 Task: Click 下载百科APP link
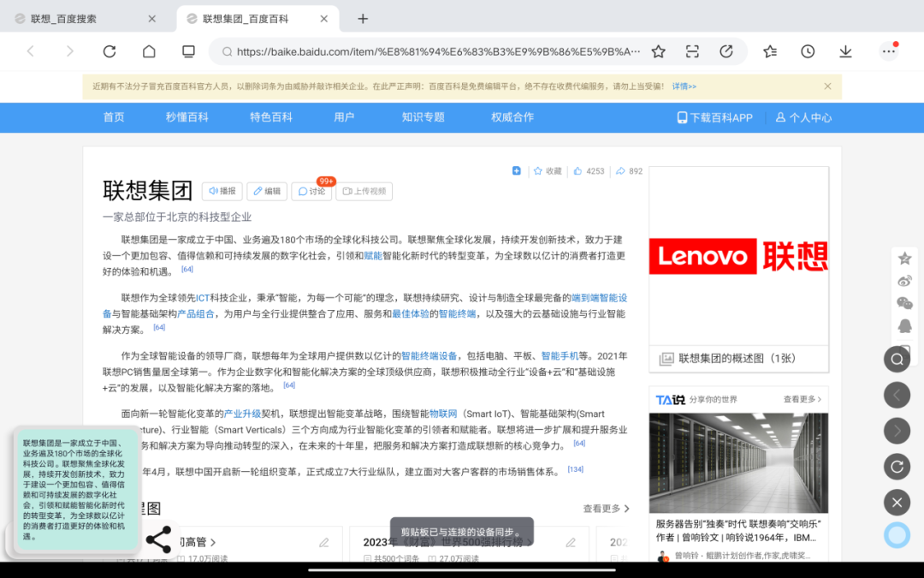pos(714,118)
